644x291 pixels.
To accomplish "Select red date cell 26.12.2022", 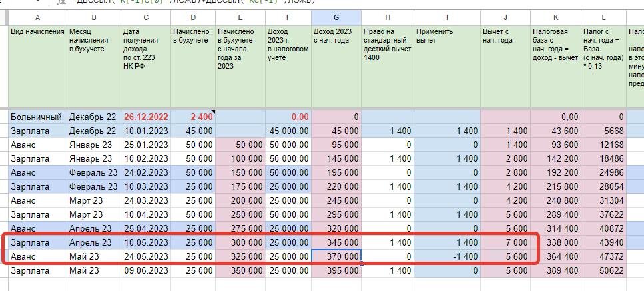I will click(146, 117).
